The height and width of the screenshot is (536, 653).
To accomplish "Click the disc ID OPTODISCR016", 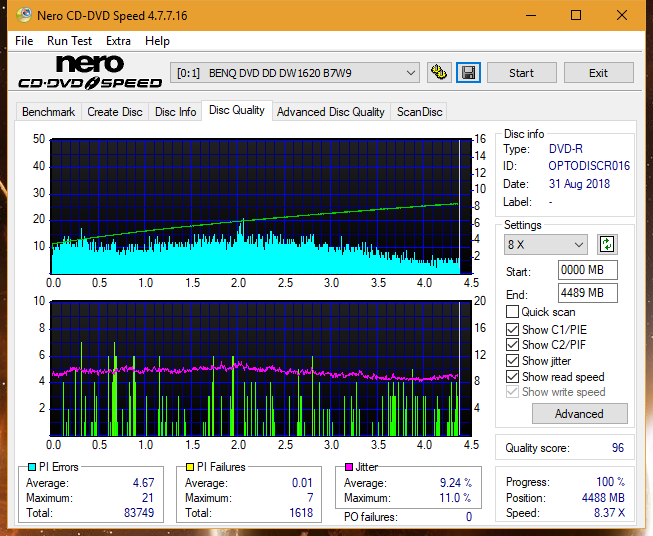I will 589,166.
